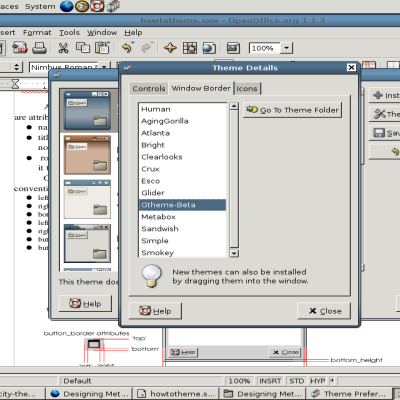Redo the action with the grayed arrow
Screen dimensions: 400x400
tap(147, 48)
